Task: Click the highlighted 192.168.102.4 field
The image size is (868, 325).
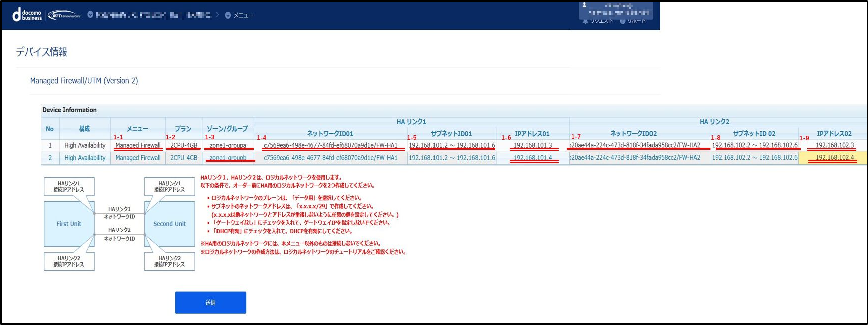Action: [x=833, y=158]
